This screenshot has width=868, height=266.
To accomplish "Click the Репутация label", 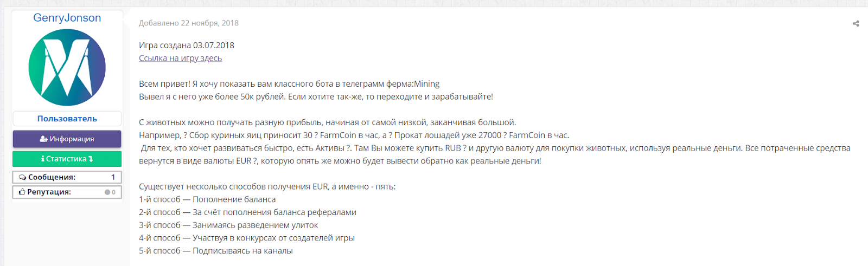I will point(49,192).
